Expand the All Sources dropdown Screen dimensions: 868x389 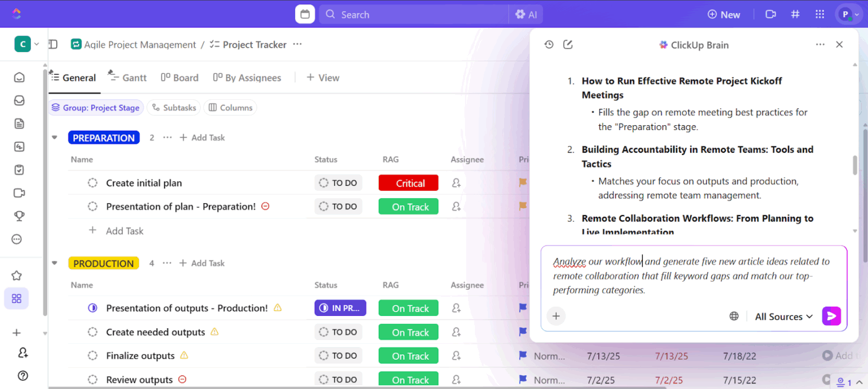783,316
